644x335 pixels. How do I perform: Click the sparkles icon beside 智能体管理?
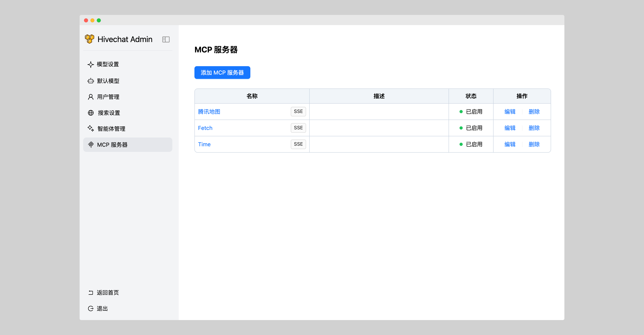tap(91, 129)
